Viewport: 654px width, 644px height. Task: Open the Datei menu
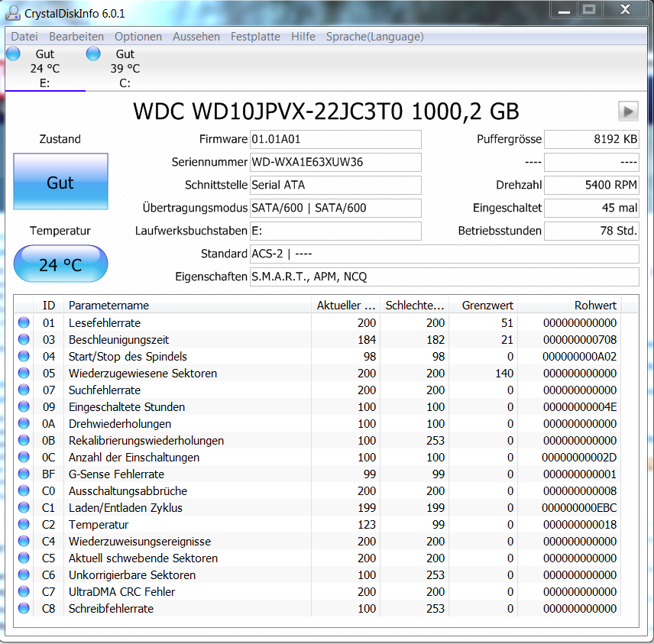(24, 37)
